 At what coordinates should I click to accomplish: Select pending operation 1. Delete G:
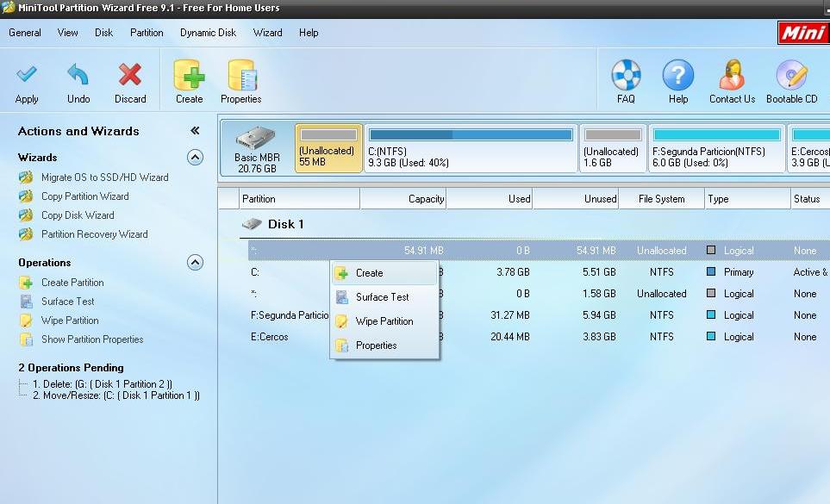(102, 384)
